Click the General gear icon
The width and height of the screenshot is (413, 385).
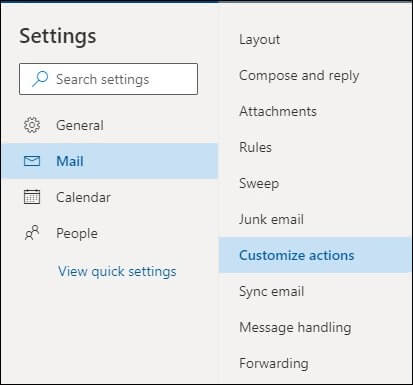(x=32, y=125)
